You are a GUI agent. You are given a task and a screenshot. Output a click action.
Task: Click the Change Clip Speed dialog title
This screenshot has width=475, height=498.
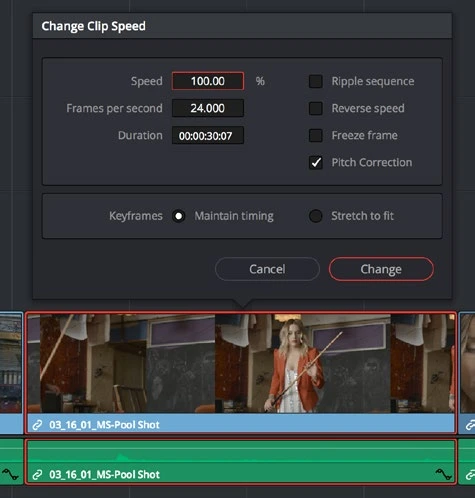[93, 26]
